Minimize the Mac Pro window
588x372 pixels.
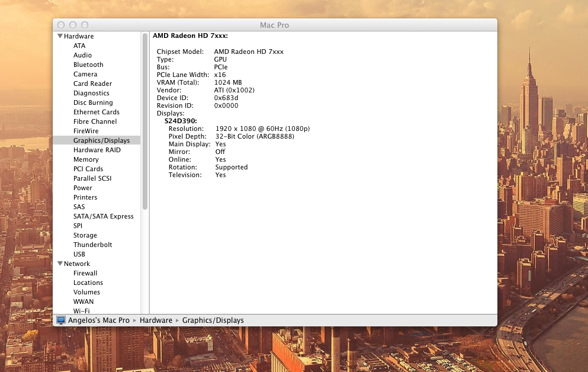pos(73,25)
